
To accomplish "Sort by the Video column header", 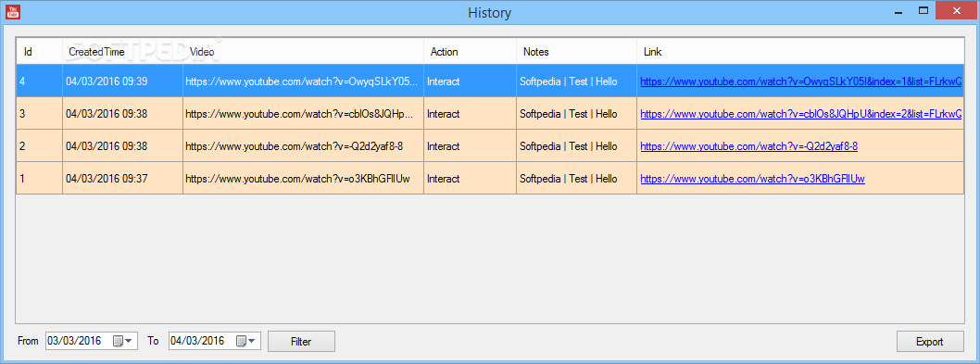I will pos(303,52).
